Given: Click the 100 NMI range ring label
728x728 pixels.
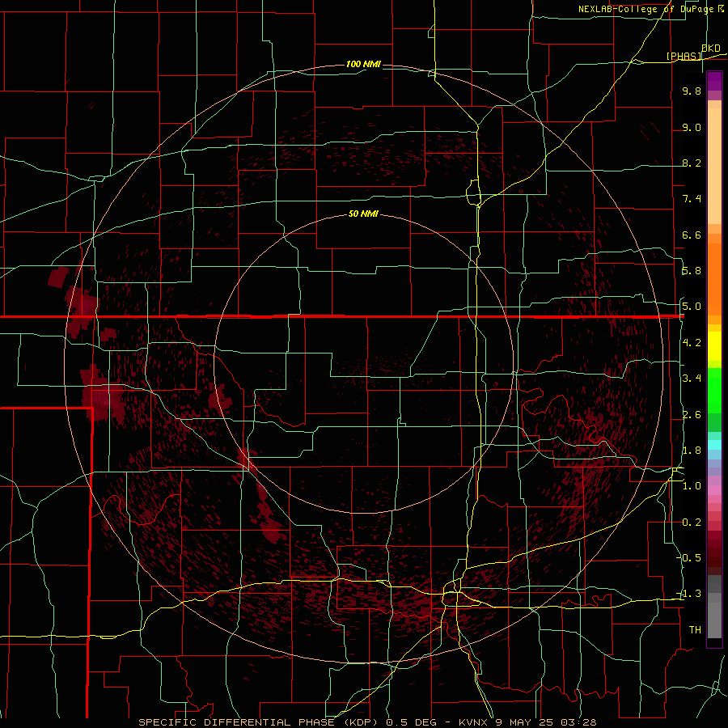Looking at the screenshot, I should pyautogui.click(x=363, y=64).
